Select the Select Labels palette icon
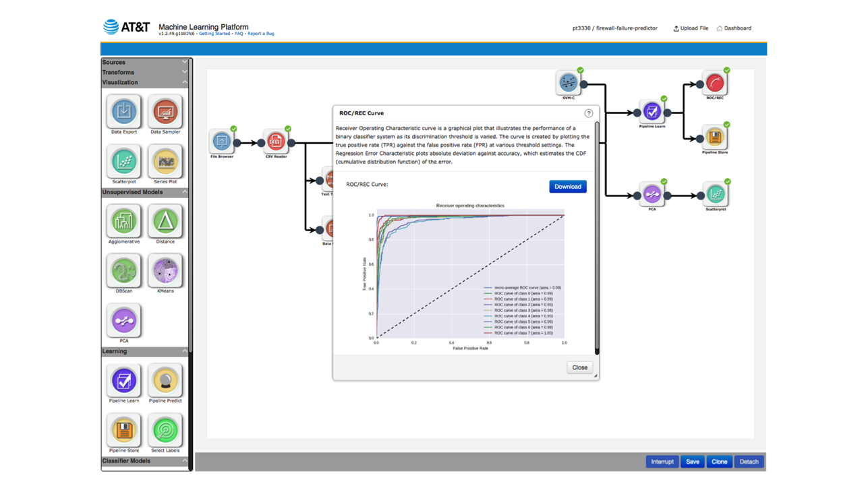 pos(165,430)
